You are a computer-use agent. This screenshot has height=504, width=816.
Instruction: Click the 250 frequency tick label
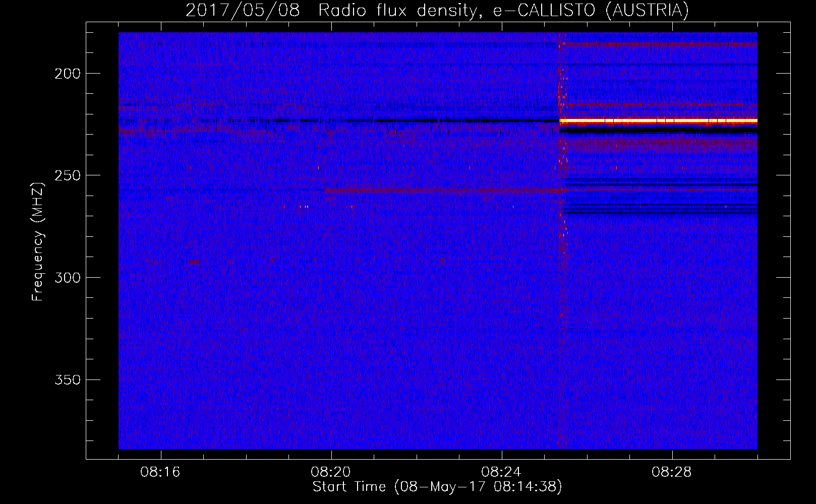pyautogui.click(x=68, y=175)
